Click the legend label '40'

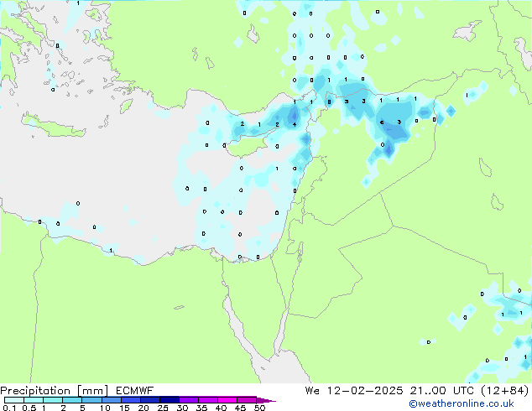[x=221, y=408]
